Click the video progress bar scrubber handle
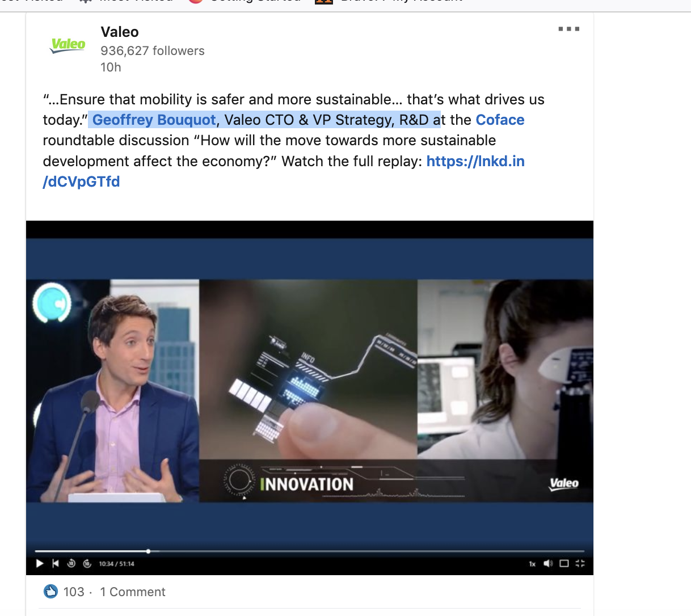This screenshot has height=616, width=691. [148, 551]
